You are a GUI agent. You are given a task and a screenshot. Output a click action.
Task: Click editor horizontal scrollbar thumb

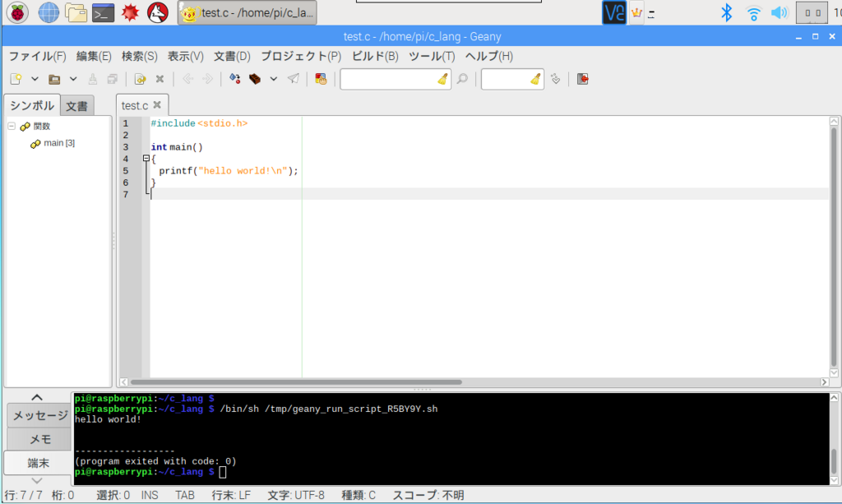tap(296, 382)
